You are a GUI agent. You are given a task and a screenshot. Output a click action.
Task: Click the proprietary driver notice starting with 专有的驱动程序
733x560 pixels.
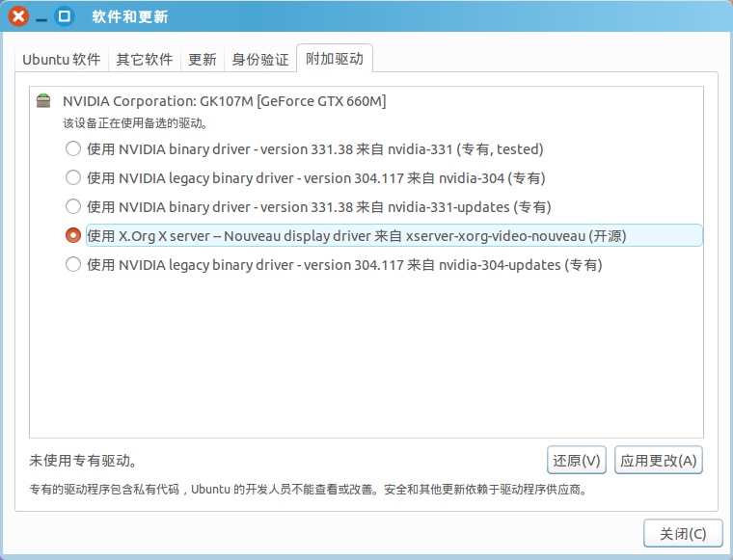click(x=309, y=490)
